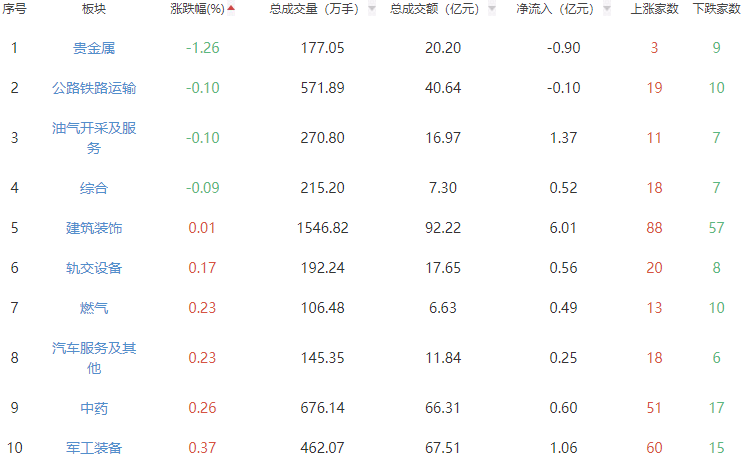Open the 汽车服务及其他 sector link
The width and height of the screenshot is (744, 459).
pyautogui.click(x=94, y=358)
